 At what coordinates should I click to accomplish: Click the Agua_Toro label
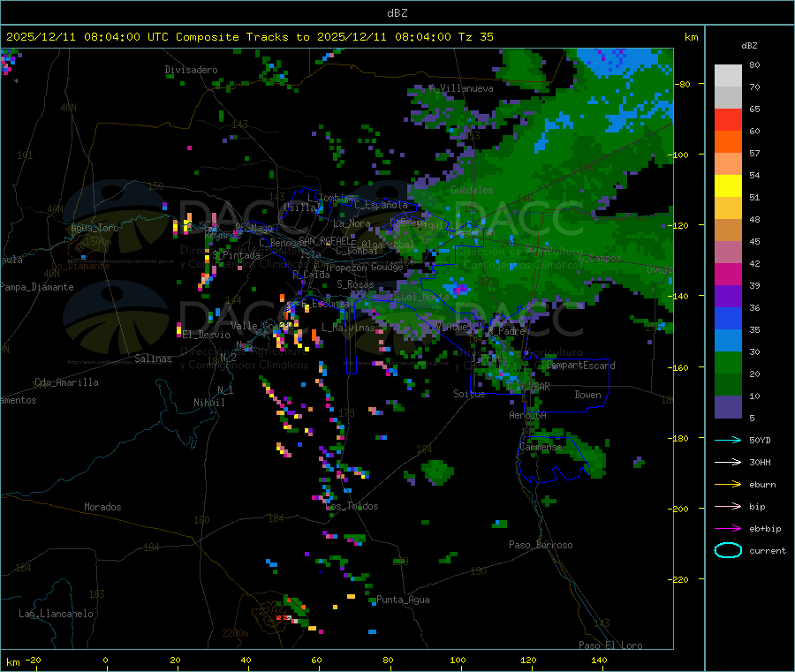click(x=95, y=228)
